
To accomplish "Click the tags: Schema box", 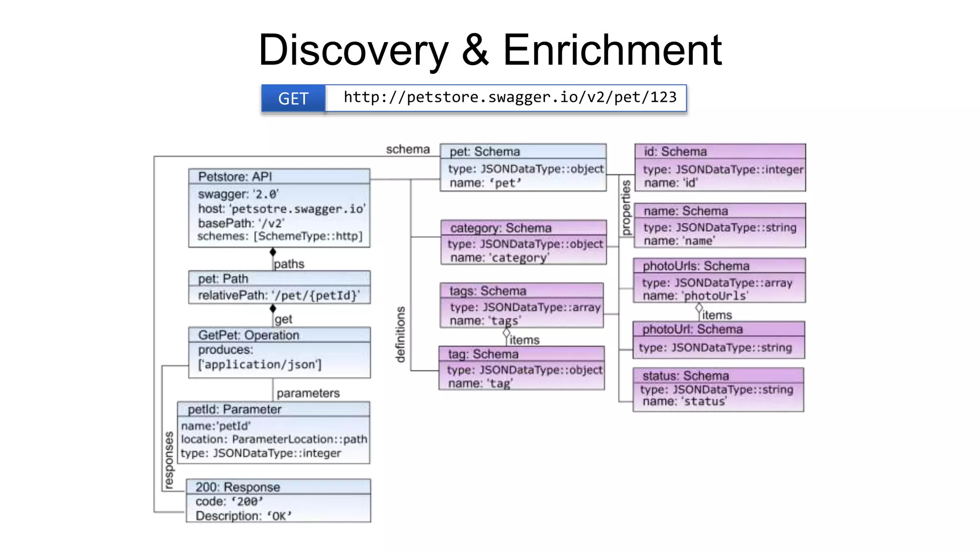I will click(522, 305).
